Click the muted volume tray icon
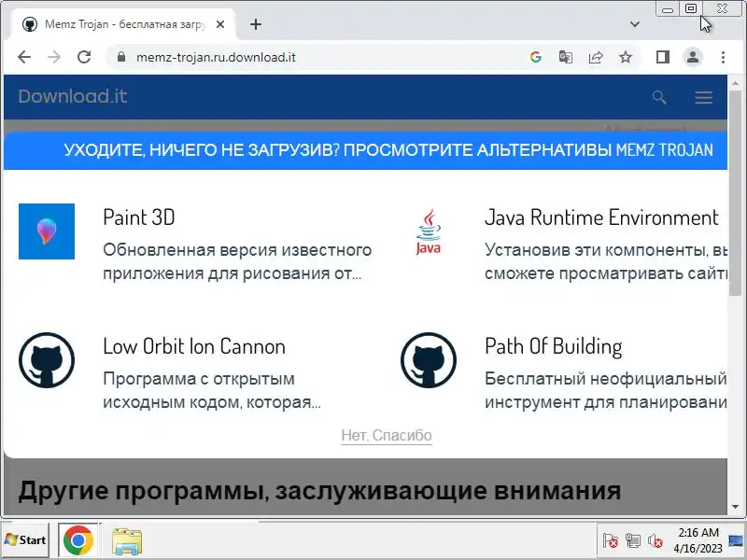Image resolution: width=747 pixels, height=560 pixels. [x=655, y=540]
